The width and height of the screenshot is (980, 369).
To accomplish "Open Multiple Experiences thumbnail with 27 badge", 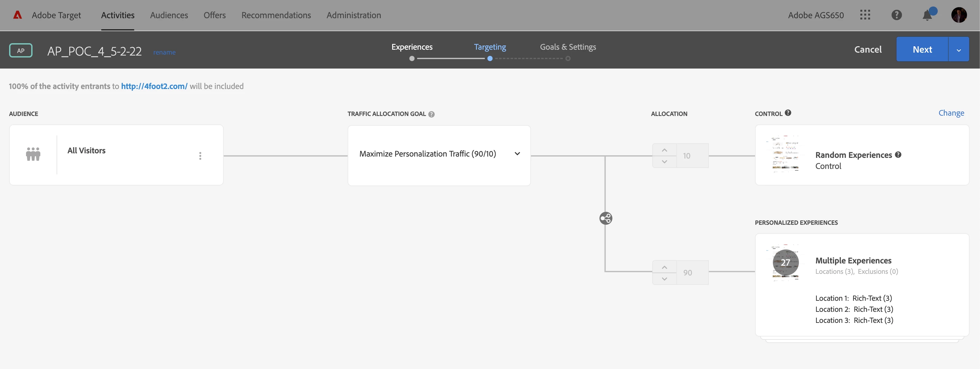I will (x=785, y=262).
